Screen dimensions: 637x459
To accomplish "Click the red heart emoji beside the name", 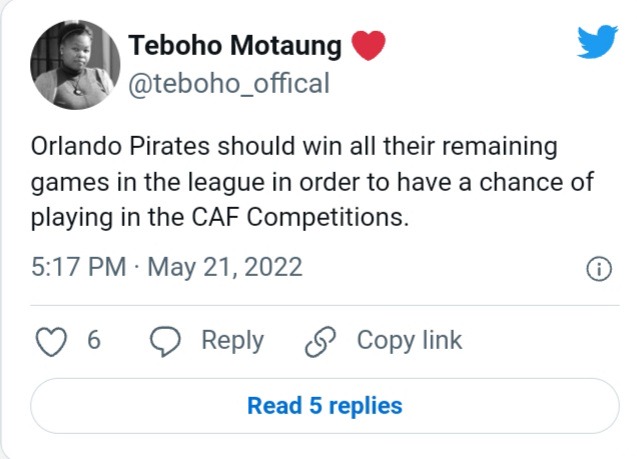I will 368,45.
